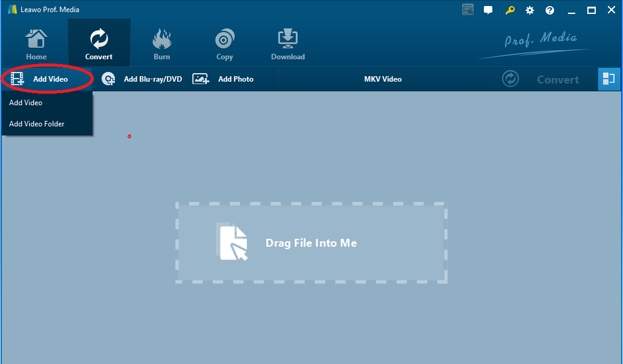Click the Add Video toolbar button

coord(47,79)
